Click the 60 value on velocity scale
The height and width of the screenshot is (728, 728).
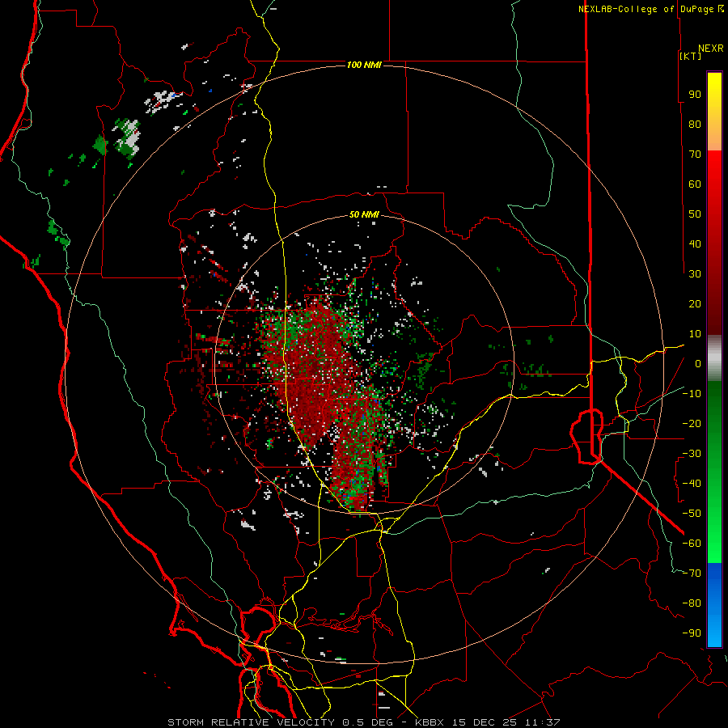695,184
